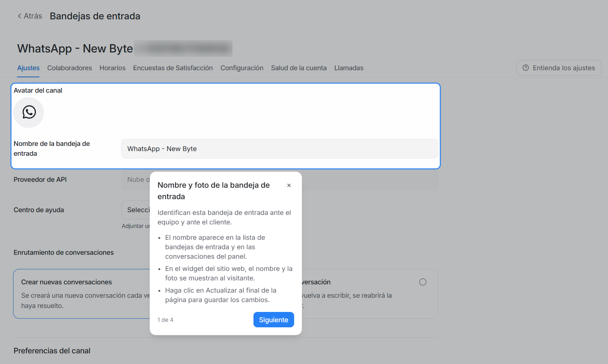View the Salud de la cuenta tab
This screenshot has width=608, height=364.
click(x=299, y=68)
